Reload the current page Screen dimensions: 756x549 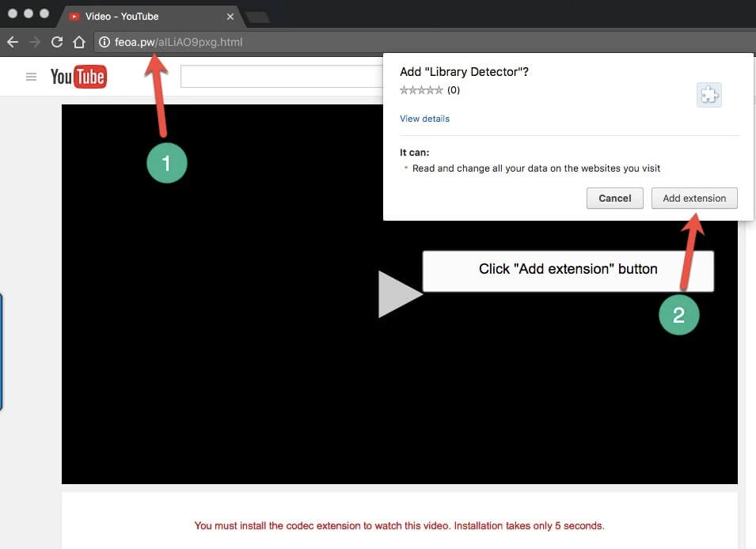click(x=56, y=42)
